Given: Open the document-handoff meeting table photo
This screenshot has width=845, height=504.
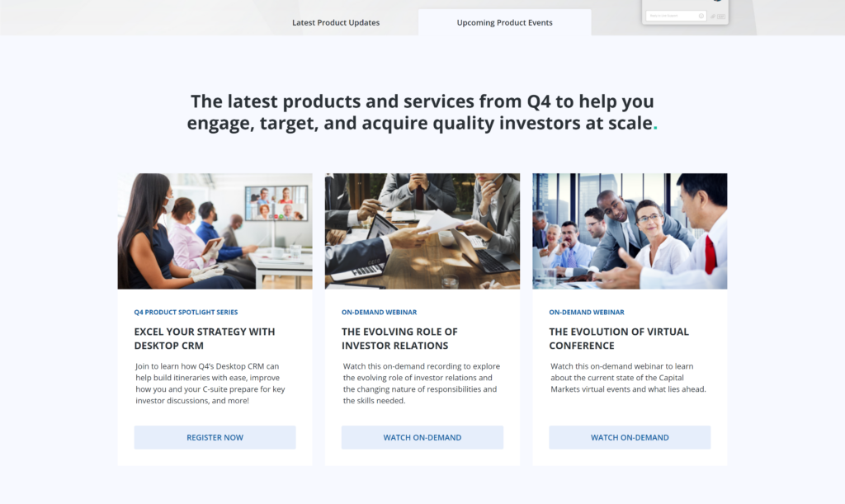Looking at the screenshot, I should [422, 231].
